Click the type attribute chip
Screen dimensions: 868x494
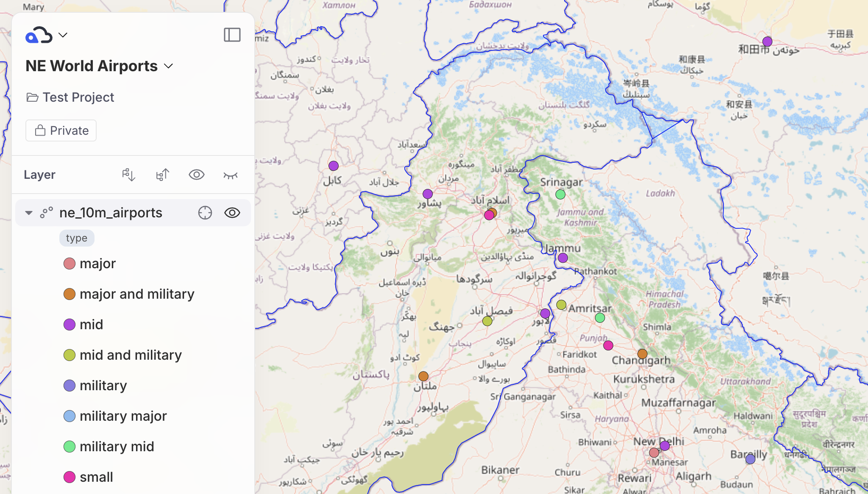tap(77, 238)
